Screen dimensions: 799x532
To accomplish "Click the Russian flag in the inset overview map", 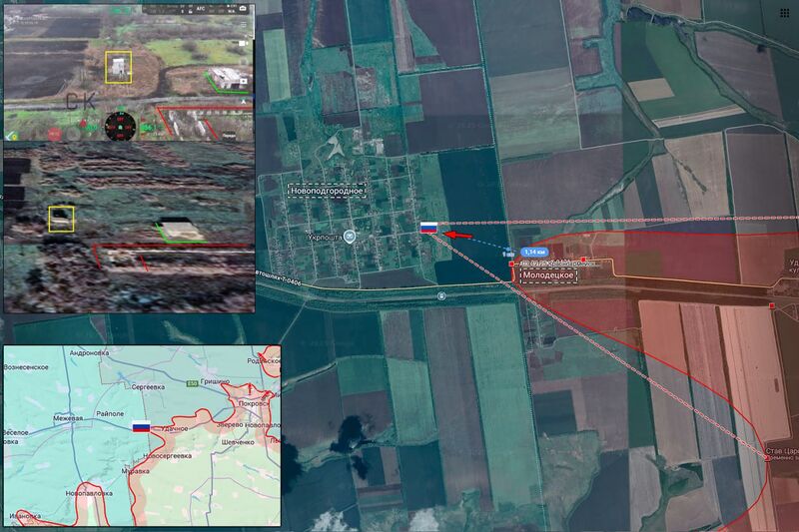I will pos(141,426).
